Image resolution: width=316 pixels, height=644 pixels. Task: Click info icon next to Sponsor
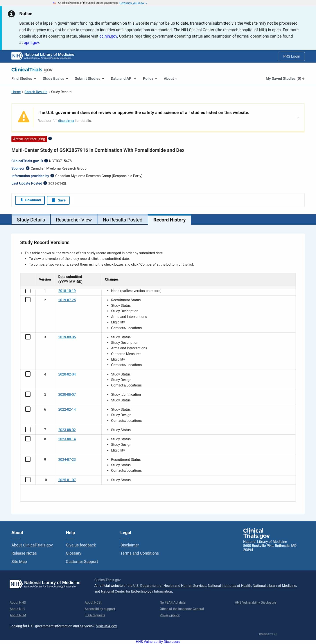28,168
